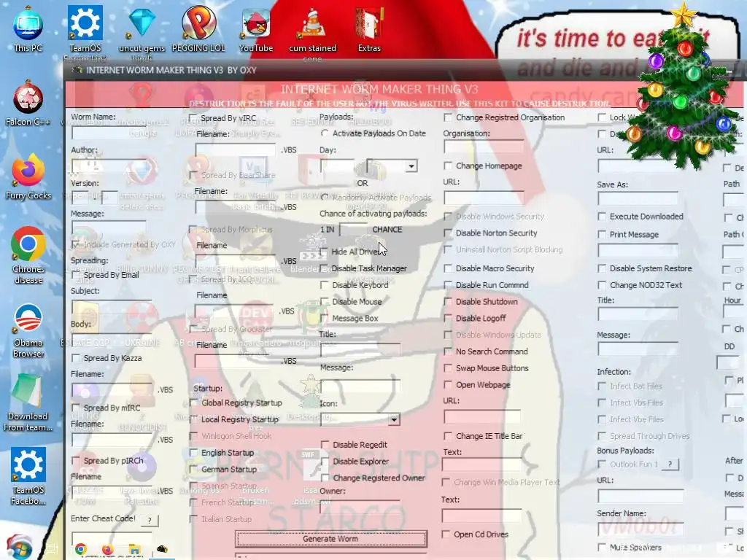Launch the PEGGING LOL shortcut
Screen dimensions: 747x560
(198, 28)
